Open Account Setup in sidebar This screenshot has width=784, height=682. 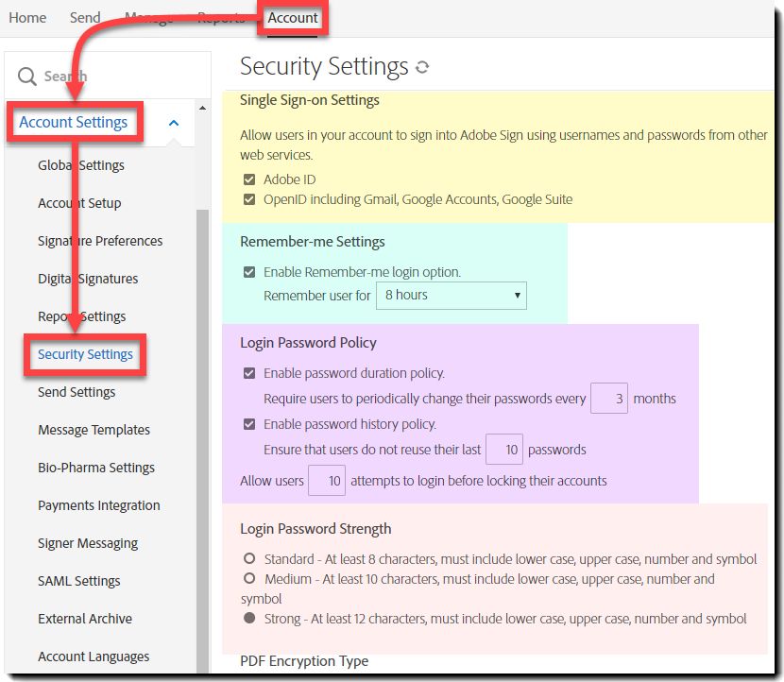coord(79,203)
